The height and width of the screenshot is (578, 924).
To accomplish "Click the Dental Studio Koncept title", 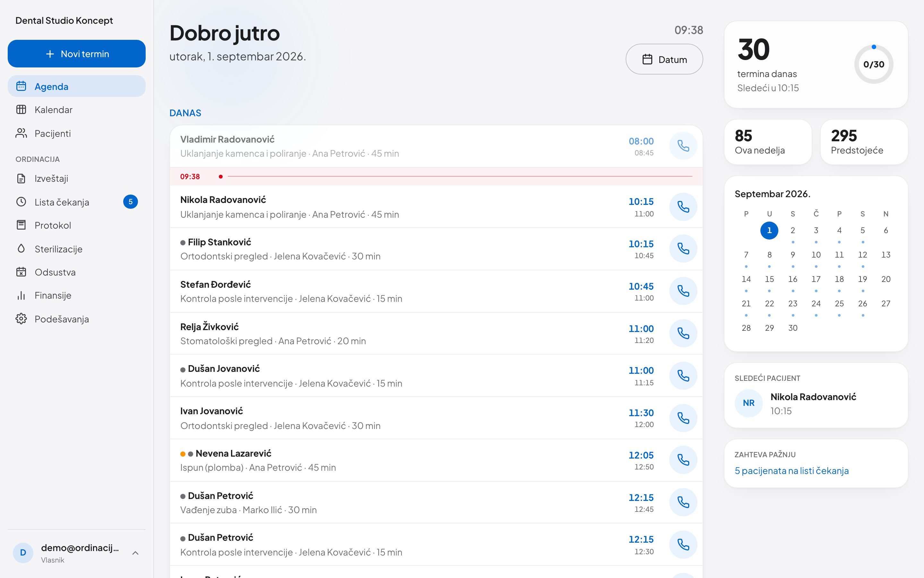I will point(64,20).
